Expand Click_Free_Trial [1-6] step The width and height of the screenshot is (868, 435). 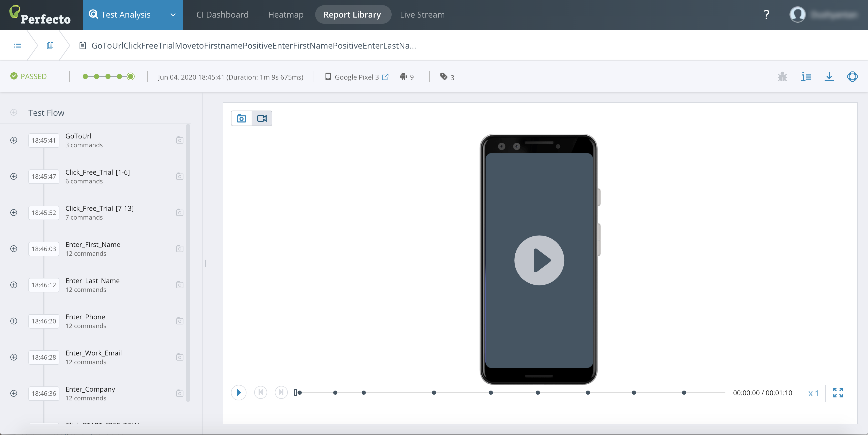(13, 176)
